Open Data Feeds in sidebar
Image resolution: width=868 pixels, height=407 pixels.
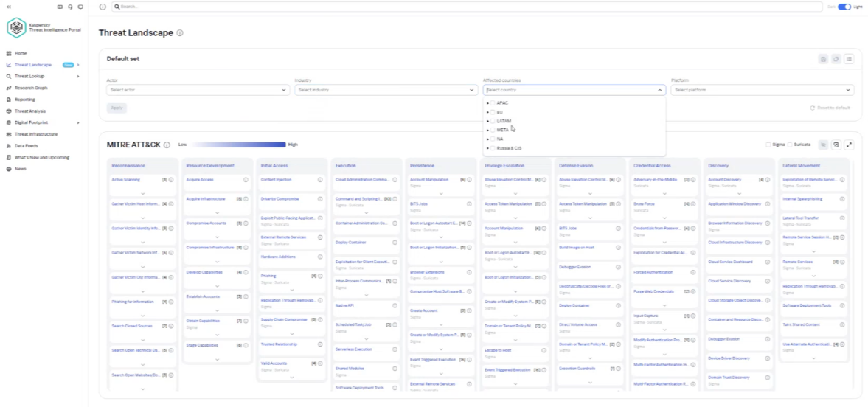coord(27,146)
